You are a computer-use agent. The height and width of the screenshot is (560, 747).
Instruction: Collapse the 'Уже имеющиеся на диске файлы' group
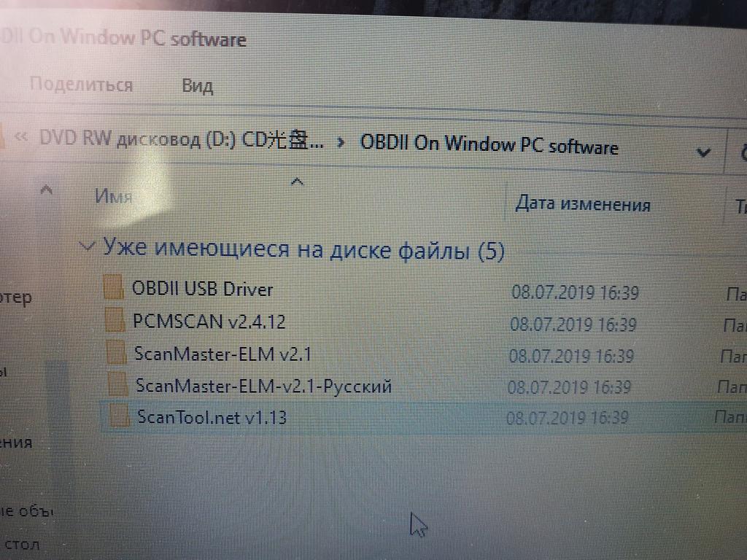87,246
